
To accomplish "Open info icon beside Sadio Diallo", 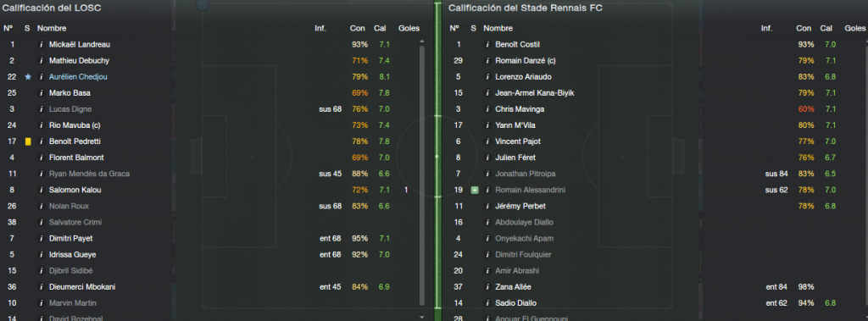I will [487, 302].
